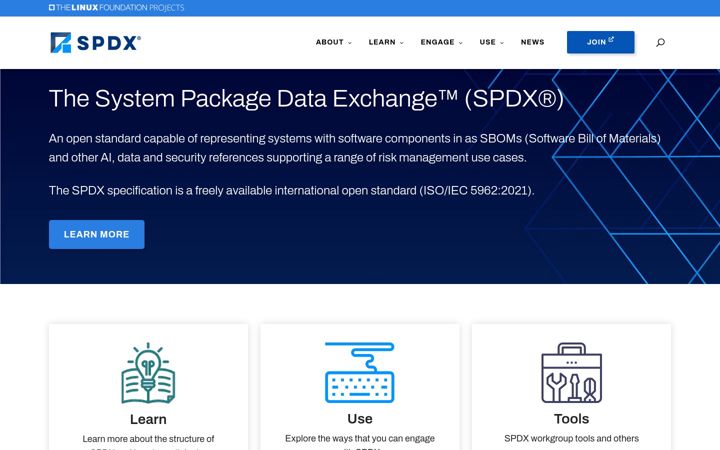Click text 'Learn more about the structure of'
The image size is (720, 450).
148,439
